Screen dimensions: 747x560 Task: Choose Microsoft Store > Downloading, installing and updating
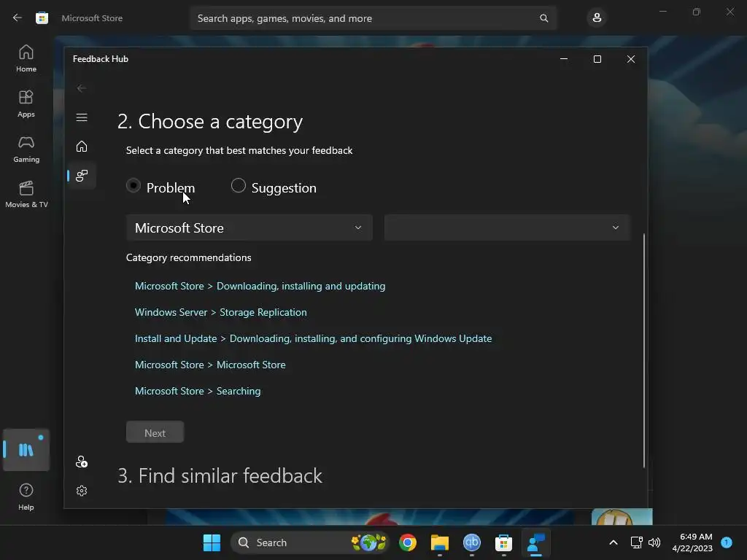point(260,286)
